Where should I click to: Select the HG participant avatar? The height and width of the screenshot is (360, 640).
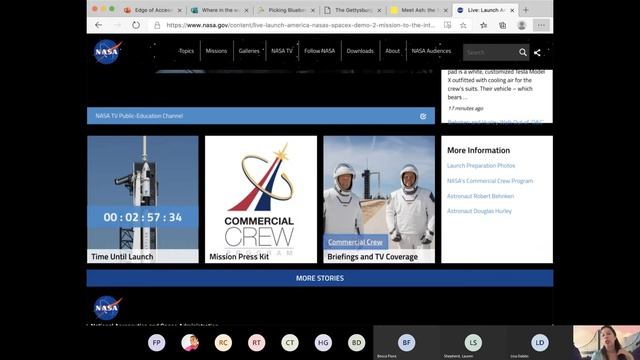(x=323, y=342)
